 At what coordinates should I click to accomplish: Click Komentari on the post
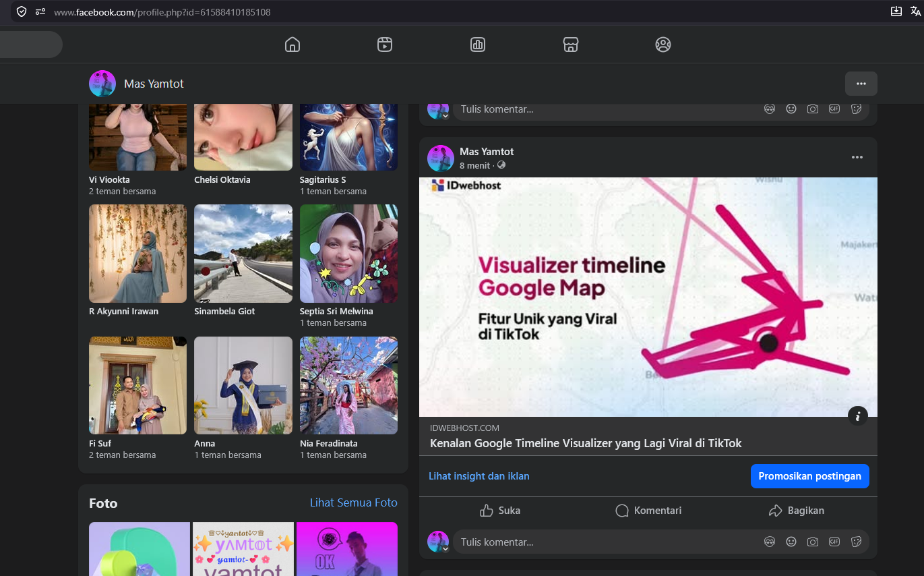pyautogui.click(x=648, y=511)
